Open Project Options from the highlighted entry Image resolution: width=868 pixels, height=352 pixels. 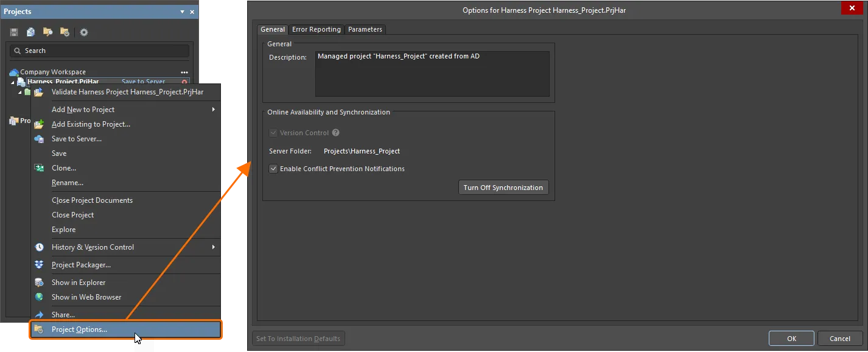coord(126,329)
